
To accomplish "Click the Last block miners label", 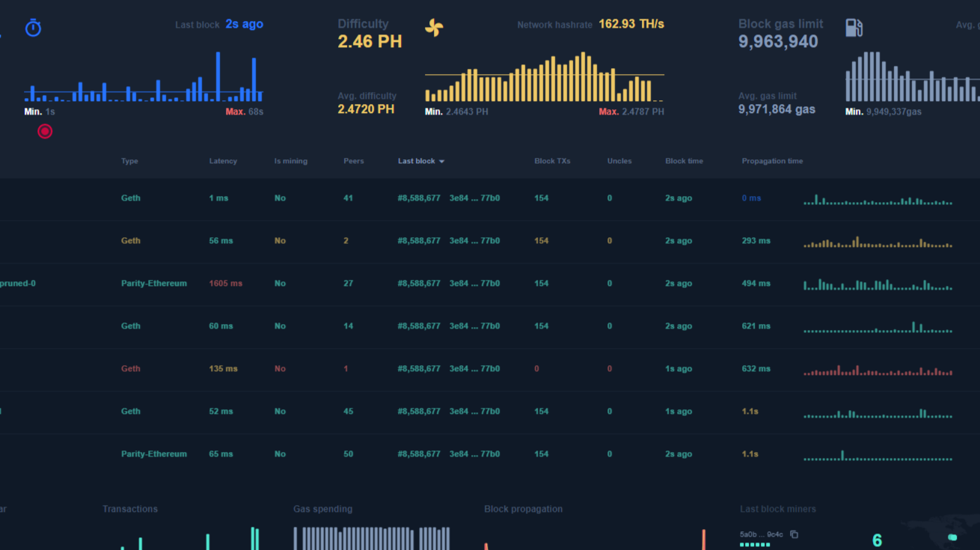I will pos(778,509).
